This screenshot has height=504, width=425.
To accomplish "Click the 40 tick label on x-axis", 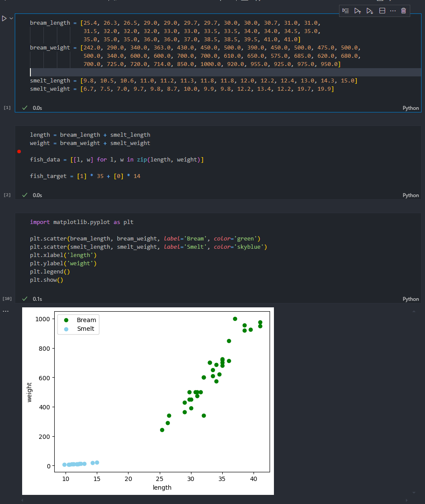I will pos(254,479).
